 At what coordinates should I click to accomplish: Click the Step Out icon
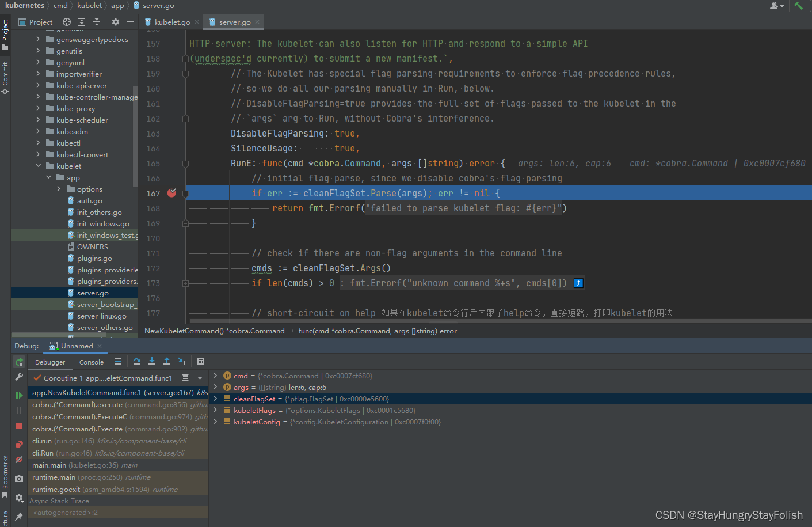tap(167, 362)
